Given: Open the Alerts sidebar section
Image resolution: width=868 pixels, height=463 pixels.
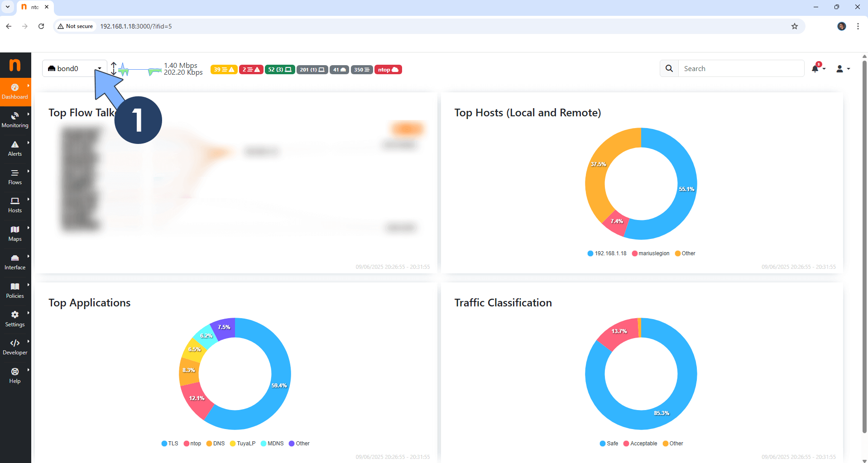Looking at the screenshot, I should 15,149.
